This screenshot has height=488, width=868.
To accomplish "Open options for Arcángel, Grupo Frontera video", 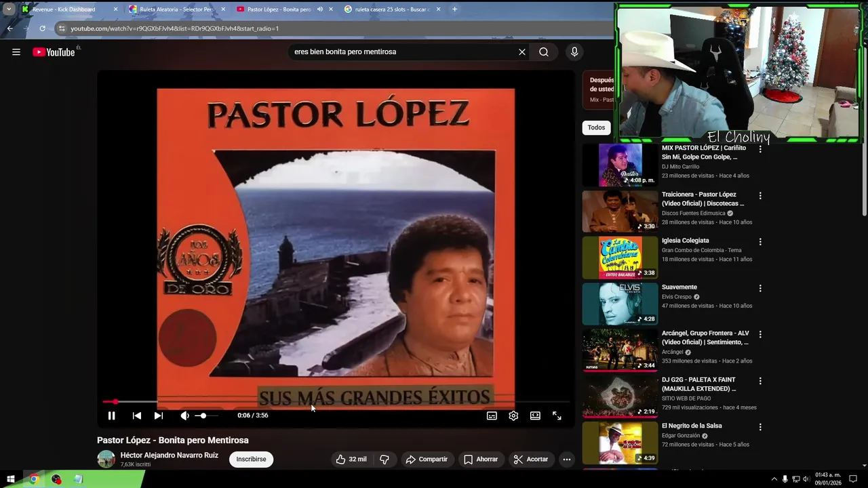I will click(760, 334).
